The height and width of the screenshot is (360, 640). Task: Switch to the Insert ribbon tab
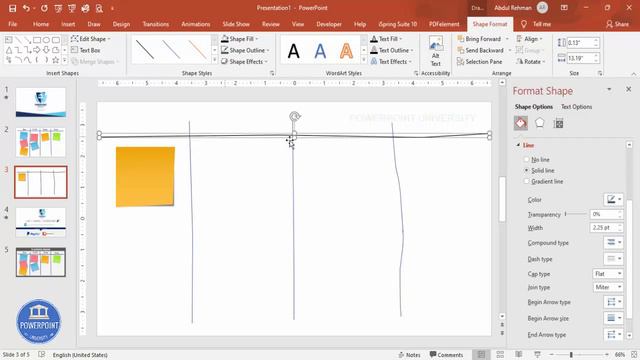[68, 24]
